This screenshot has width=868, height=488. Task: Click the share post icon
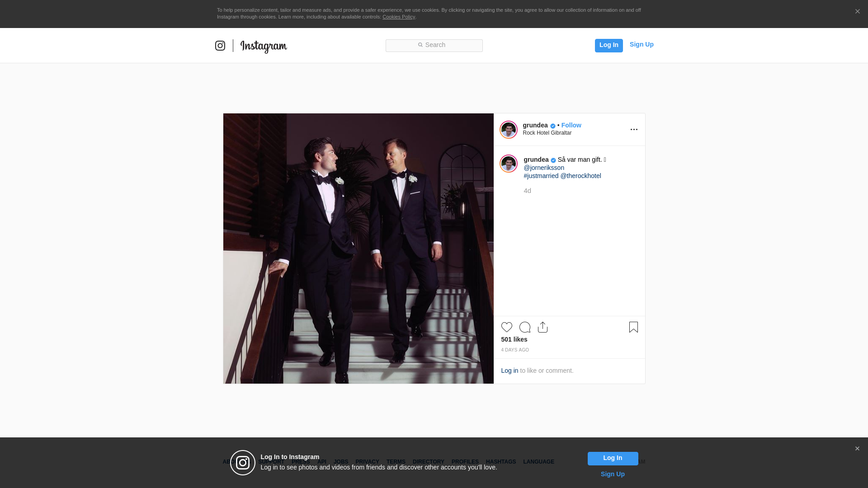point(542,327)
